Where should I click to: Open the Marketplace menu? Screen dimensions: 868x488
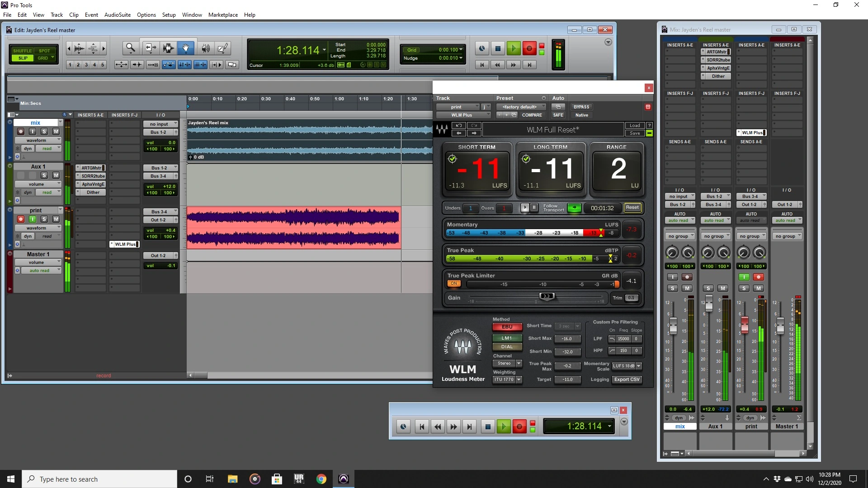[x=223, y=14]
